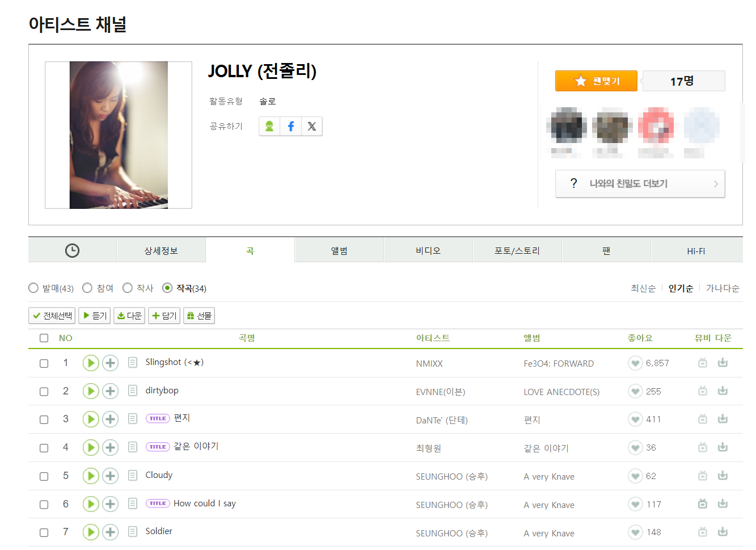Open the JOLLY artist profile photo
This screenshot has height=550, width=756.
[x=119, y=135]
